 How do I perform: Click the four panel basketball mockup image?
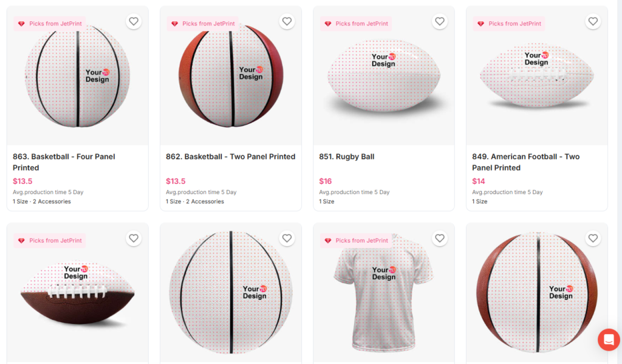[x=78, y=76]
